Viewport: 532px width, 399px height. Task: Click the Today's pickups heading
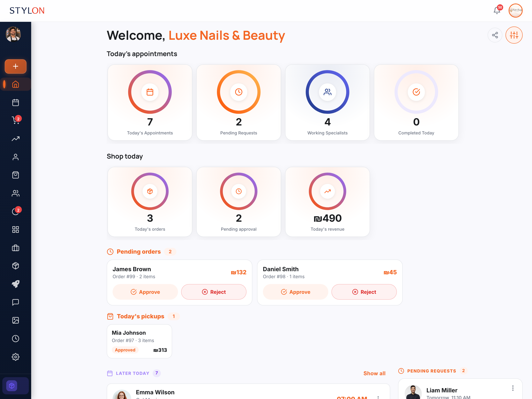(x=140, y=316)
